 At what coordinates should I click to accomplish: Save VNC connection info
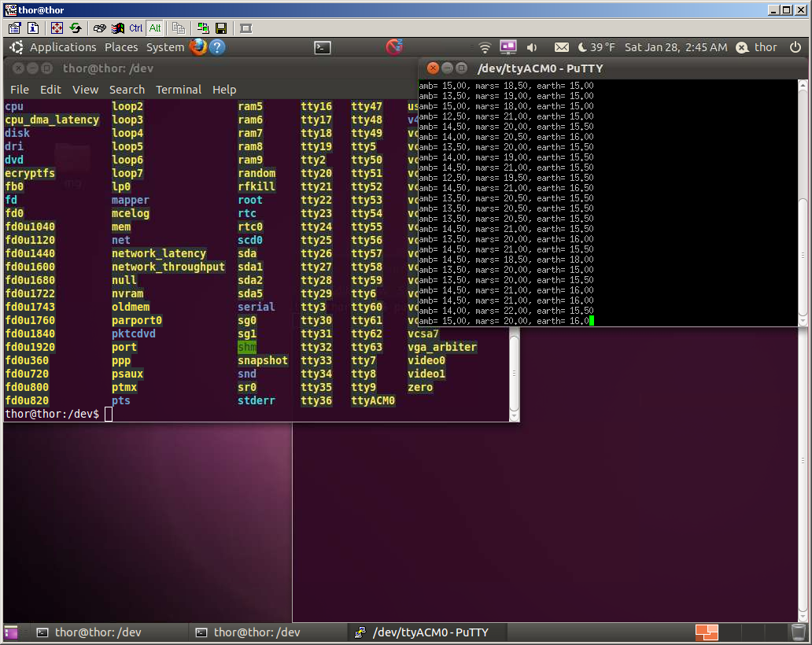click(x=221, y=28)
